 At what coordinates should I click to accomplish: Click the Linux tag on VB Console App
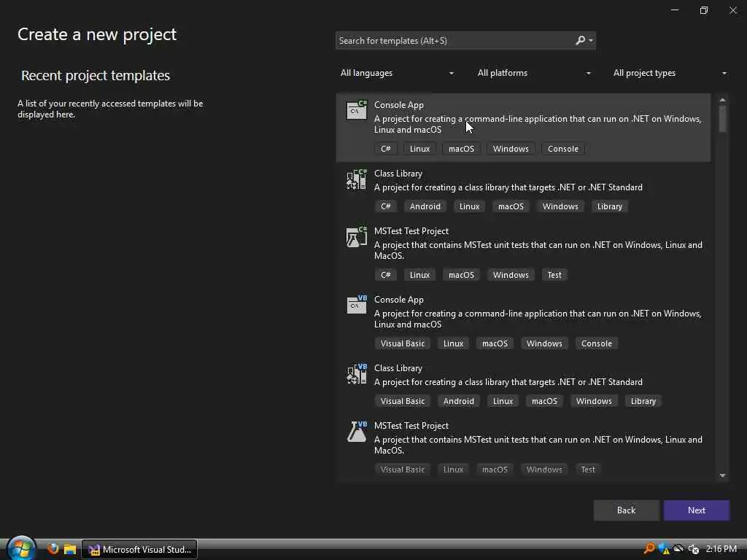pos(453,343)
